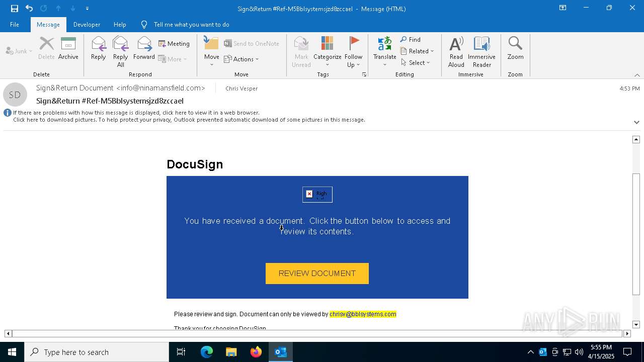The width and height of the screenshot is (644, 362).
Task: Click the REVIEW DOCUMENT button
Action: tap(317, 274)
